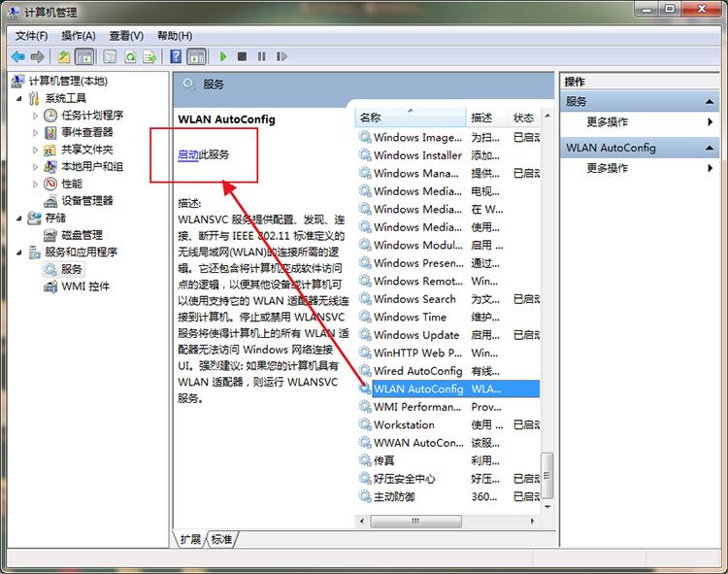Expand the 任务计划程序 node arrow

35,116
